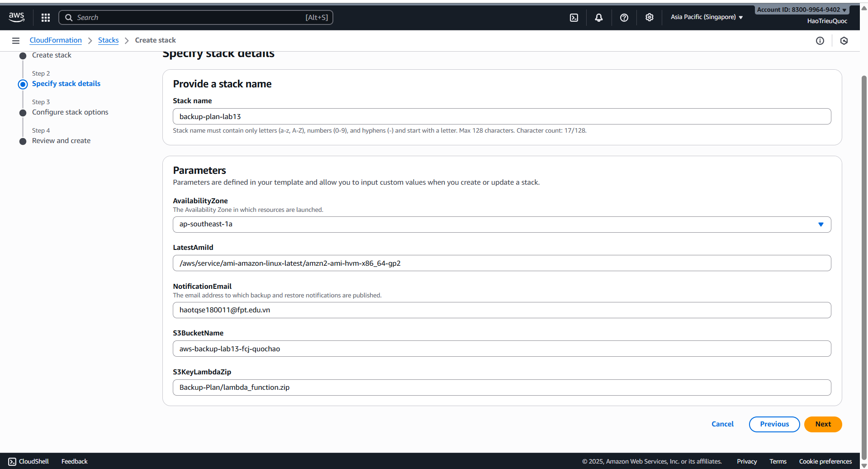Open the settings gear icon
Screen dimensions: 868x469
[x=650, y=18]
